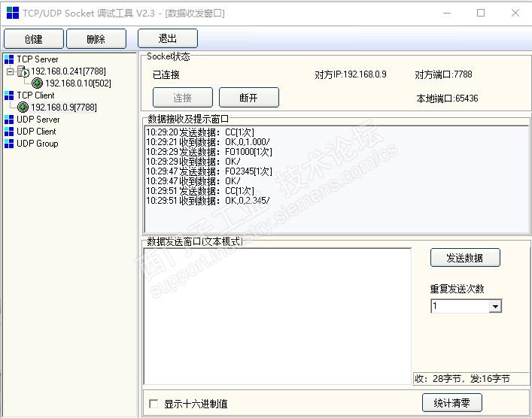Enable the 显示十六进制值 checkbox
The height and width of the screenshot is (418, 532).
click(154, 404)
